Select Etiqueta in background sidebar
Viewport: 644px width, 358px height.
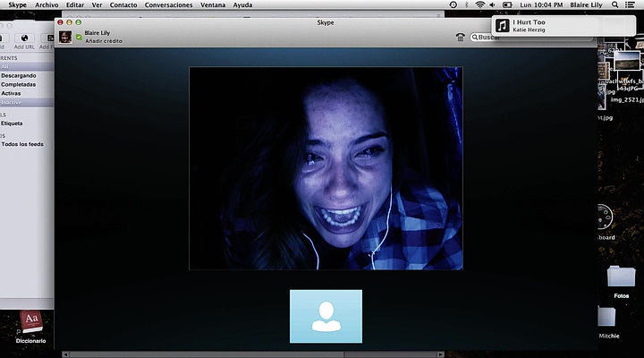(x=12, y=124)
